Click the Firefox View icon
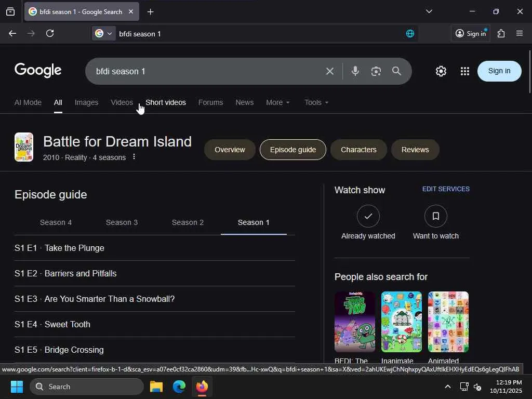 10,11
